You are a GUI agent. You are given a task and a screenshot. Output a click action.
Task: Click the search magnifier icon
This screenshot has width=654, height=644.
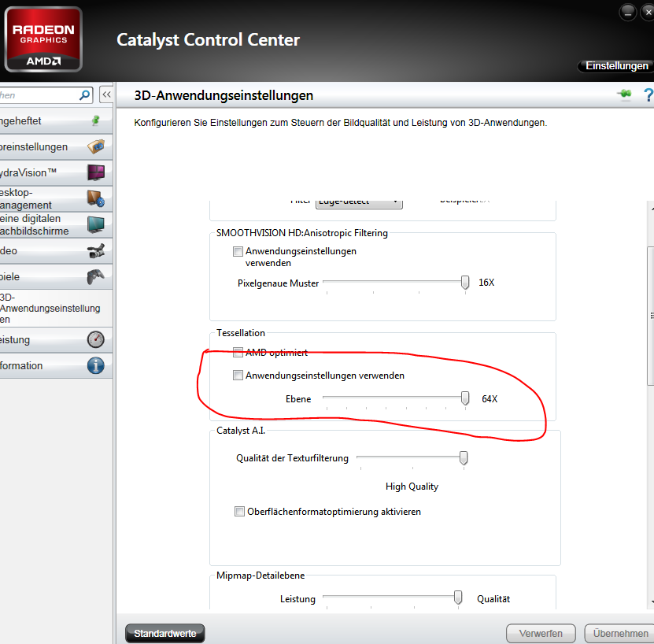(x=85, y=95)
